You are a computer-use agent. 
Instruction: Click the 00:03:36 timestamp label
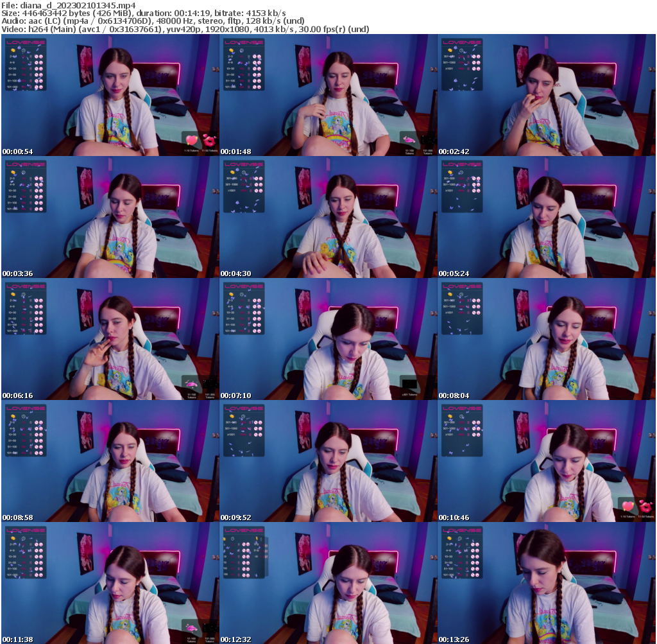coord(17,274)
